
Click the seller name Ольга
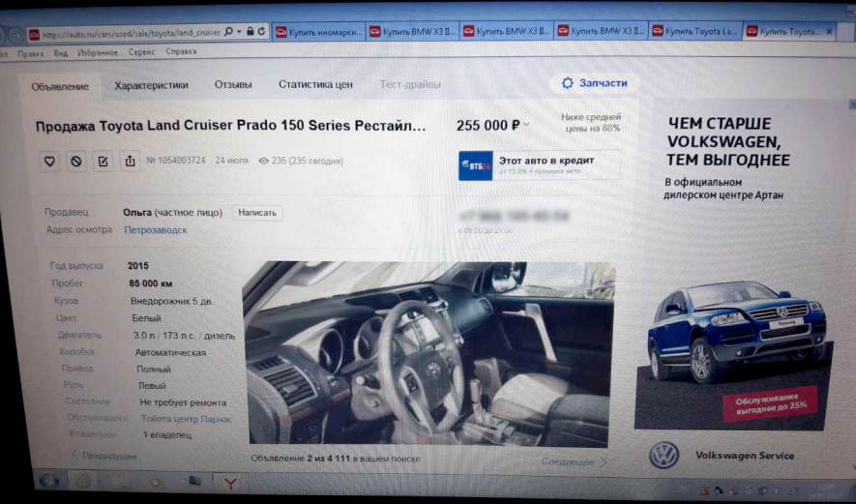[x=137, y=213]
